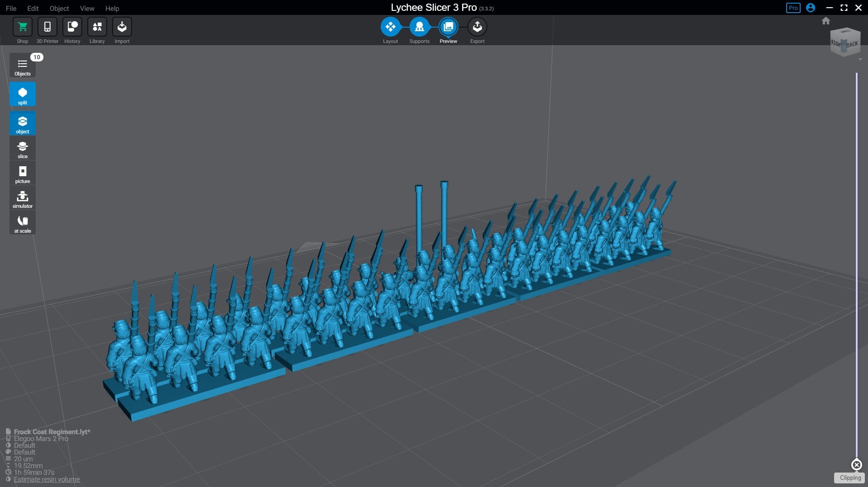Click the view orientation cube
Image resolution: width=868 pixels, height=487 pixels.
(845, 42)
